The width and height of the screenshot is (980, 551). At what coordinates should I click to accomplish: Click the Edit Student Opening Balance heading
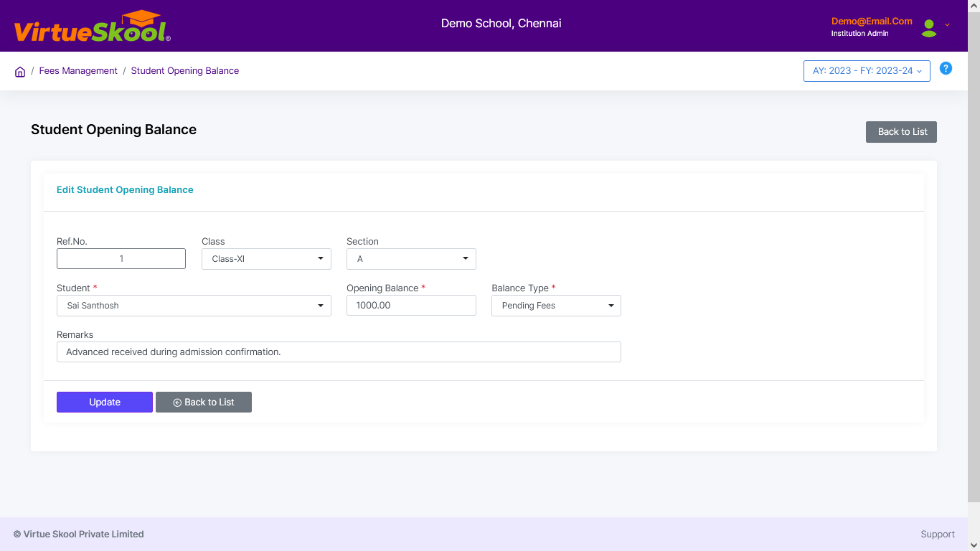(x=125, y=190)
